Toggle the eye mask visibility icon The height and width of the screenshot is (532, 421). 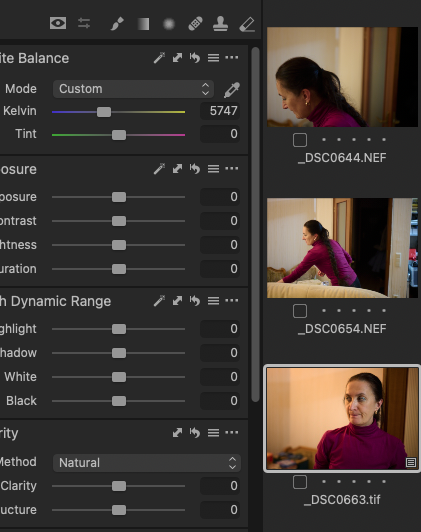(58, 23)
